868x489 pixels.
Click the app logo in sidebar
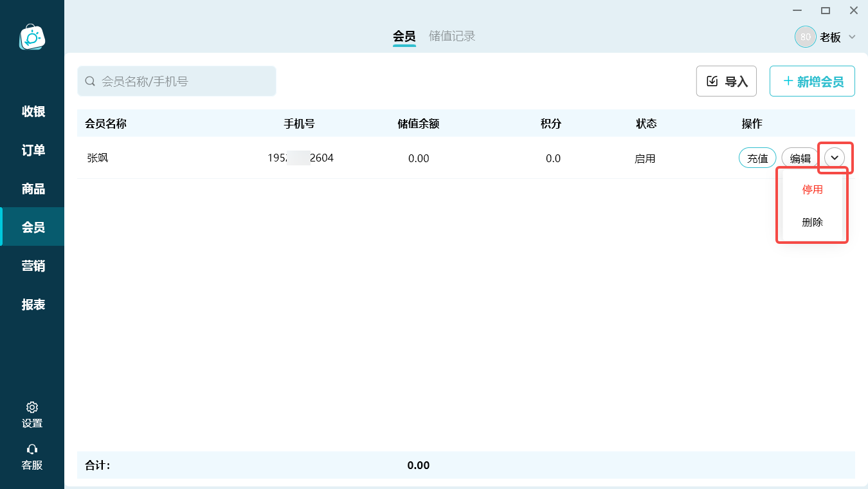coord(32,37)
